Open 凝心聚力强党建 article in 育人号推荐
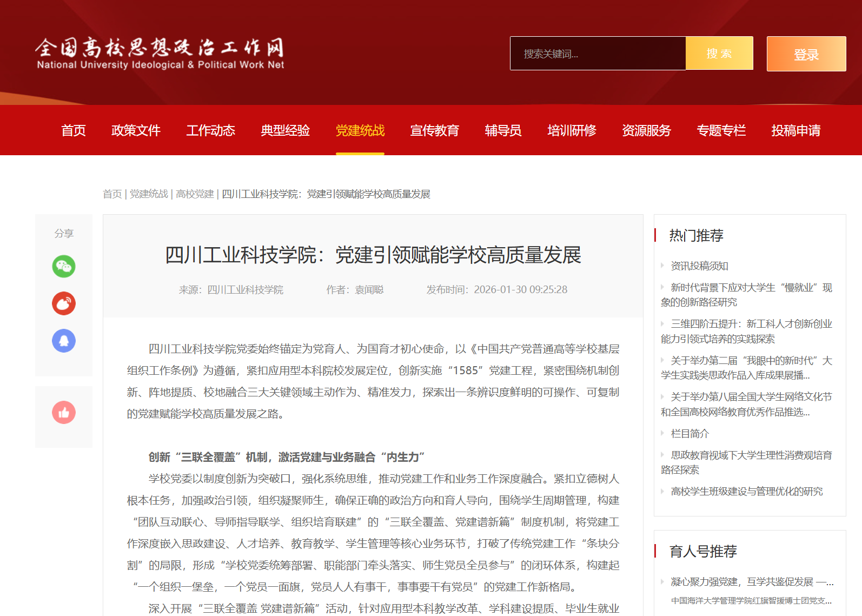This screenshot has height=616, width=862. [x=752, y=582]
